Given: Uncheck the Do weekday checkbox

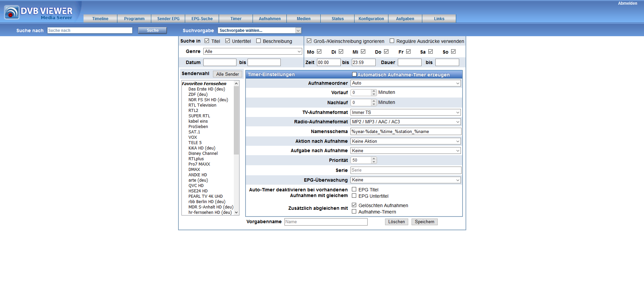Looking at the screenshot, I should [386, 52].
